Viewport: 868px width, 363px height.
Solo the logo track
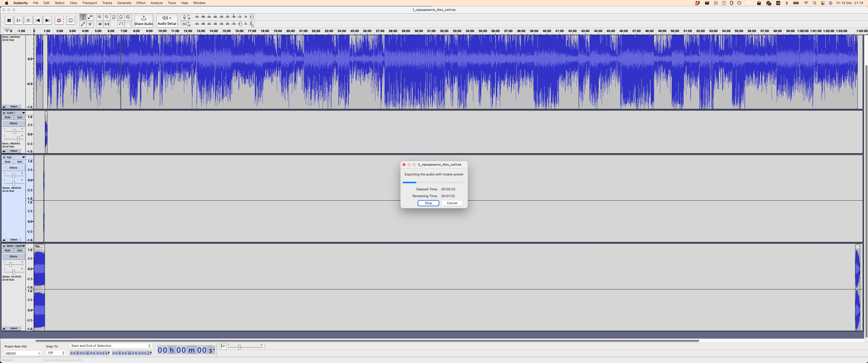pyautogui.click(x=19, y=162)
